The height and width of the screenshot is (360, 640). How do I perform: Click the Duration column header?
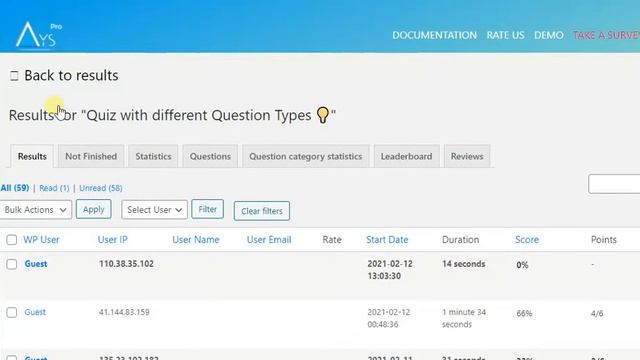tap(460, 240)
